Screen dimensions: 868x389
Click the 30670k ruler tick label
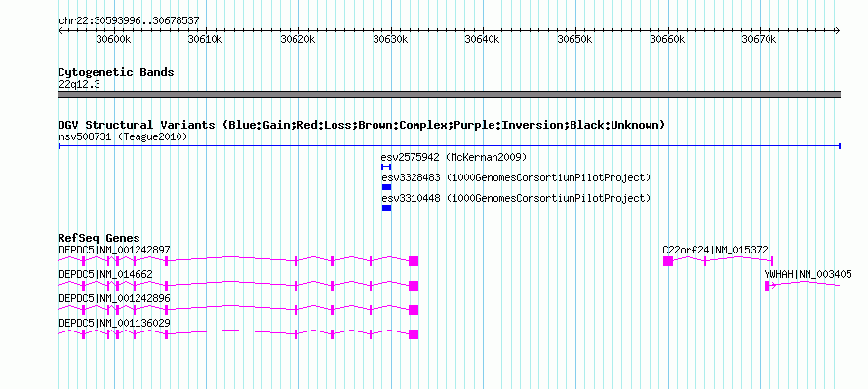759,39
